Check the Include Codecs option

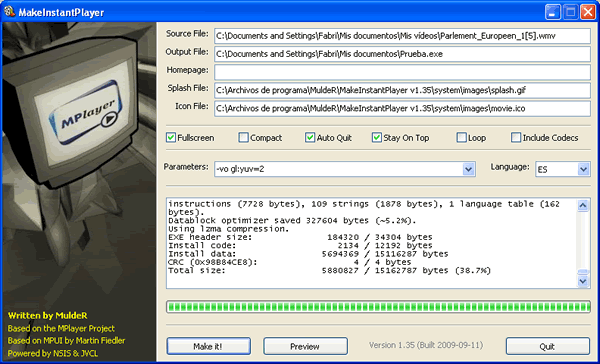tap(516, 137)
